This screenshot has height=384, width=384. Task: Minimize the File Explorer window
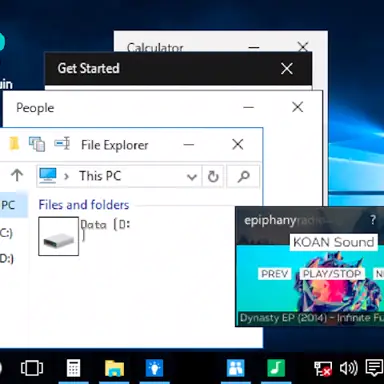pos(189,144)
